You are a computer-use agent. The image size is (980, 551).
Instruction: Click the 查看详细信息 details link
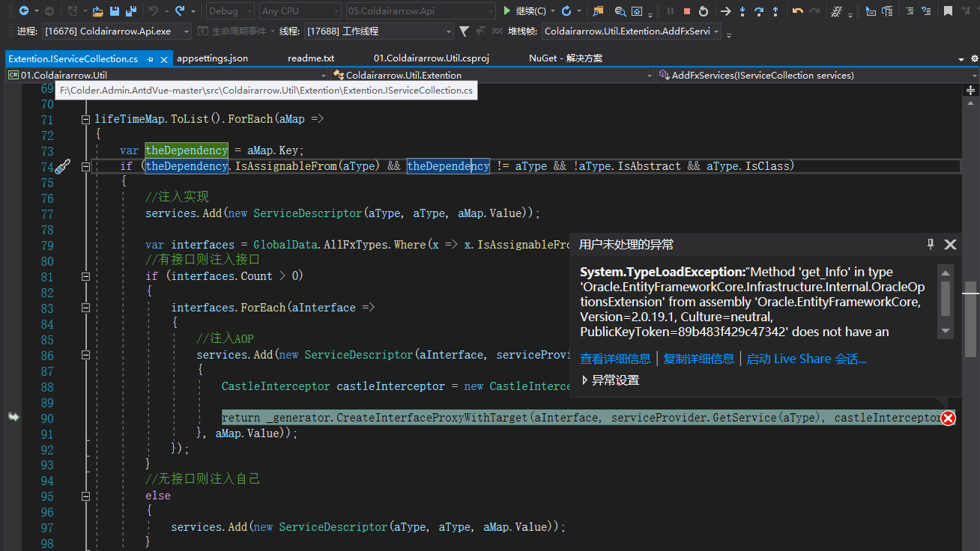(614, 359)
